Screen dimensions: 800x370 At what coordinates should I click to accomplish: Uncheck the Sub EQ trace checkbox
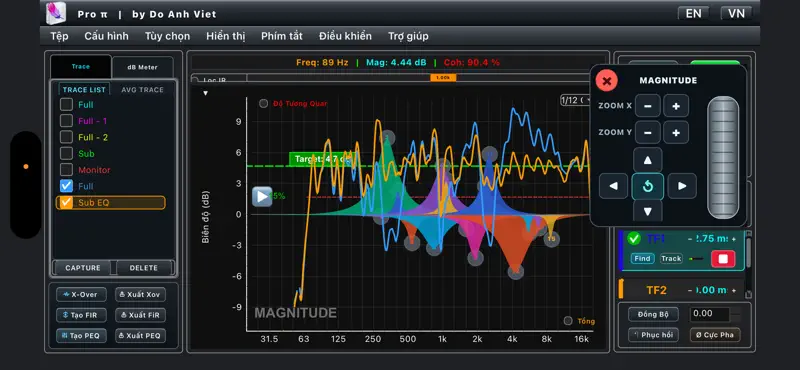pyautogui.click(x=66, y=203)
